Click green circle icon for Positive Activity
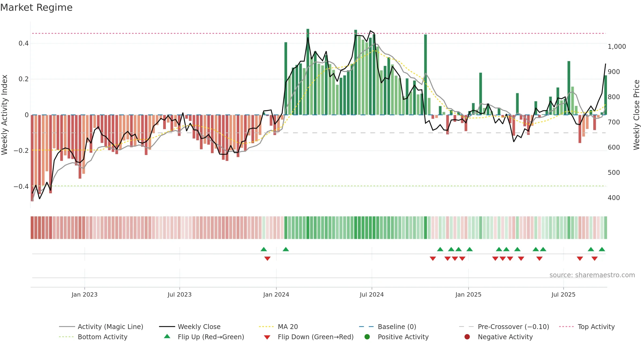 click(x=367, y=337)
